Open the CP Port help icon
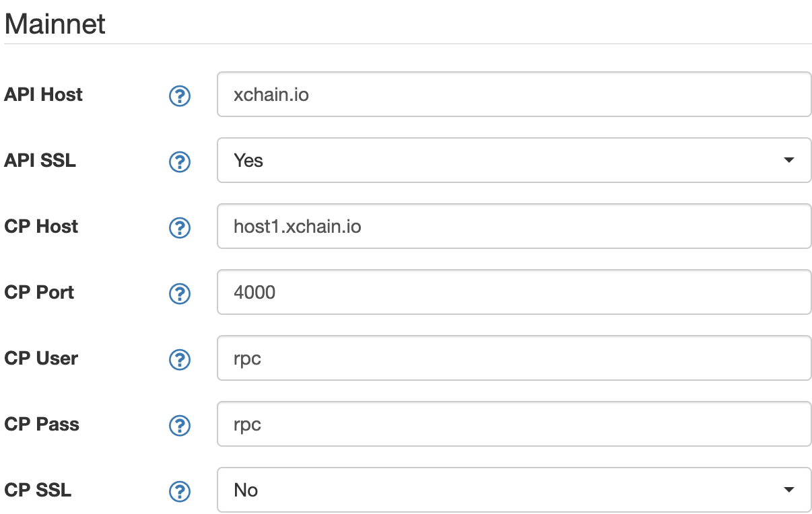812x514 pixels. (179, 294)
